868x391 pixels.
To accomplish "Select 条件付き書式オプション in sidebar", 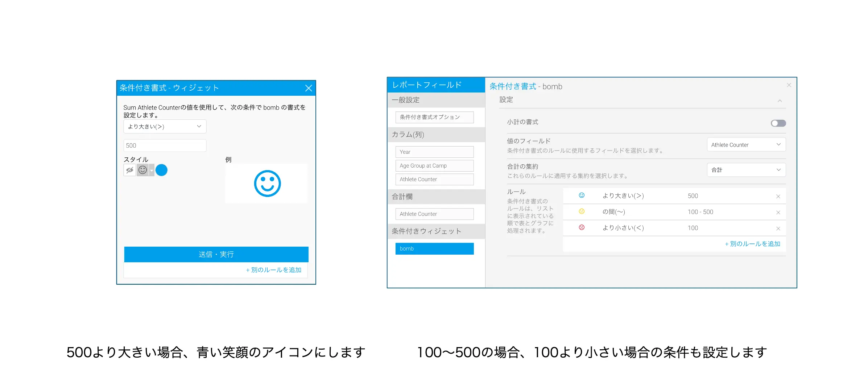I will coord(434,117).
